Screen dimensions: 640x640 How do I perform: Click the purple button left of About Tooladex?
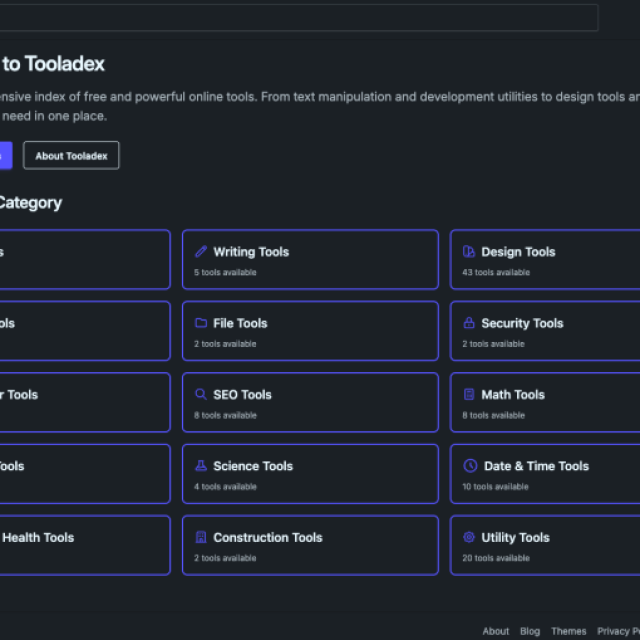(x=5, y=155)
